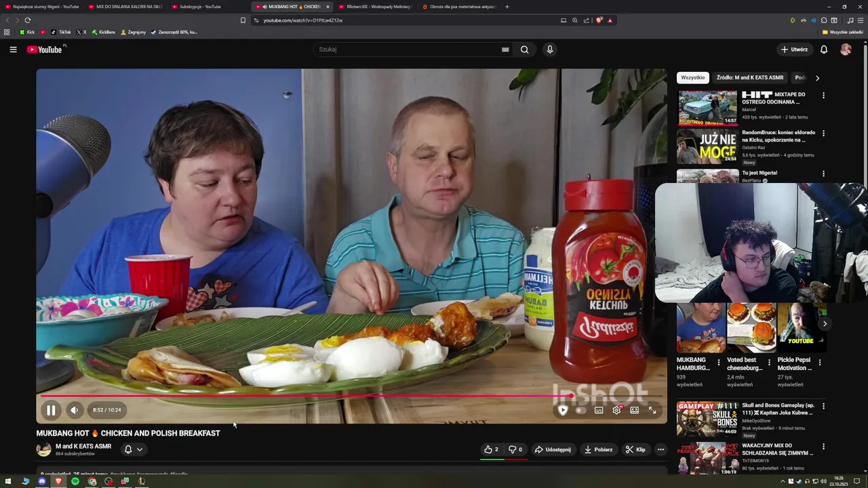The width and height of the screenshot is (868, 488).
Task: Open Spotify from the taskbar
Action: (x=75, y=481)
